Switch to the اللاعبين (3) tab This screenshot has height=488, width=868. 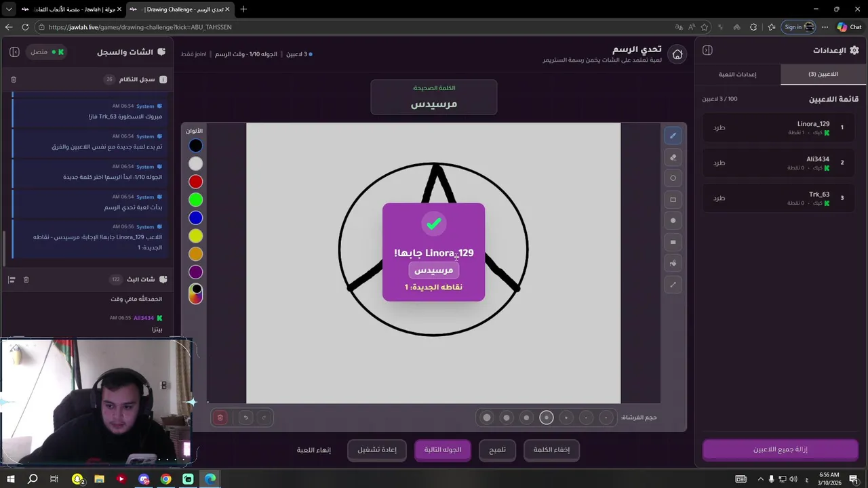click(823, 74)
